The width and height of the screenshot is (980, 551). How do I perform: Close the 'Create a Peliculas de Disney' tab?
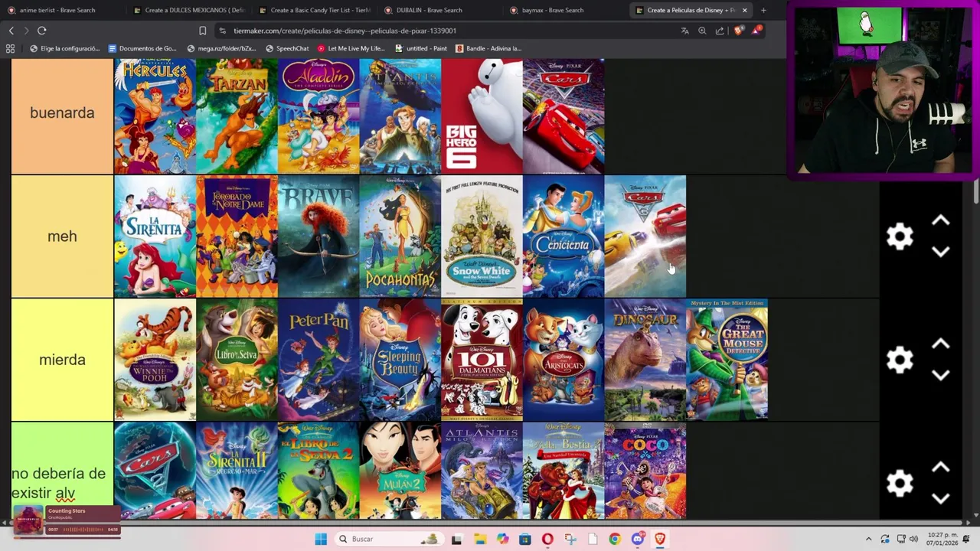click(744, 10)
